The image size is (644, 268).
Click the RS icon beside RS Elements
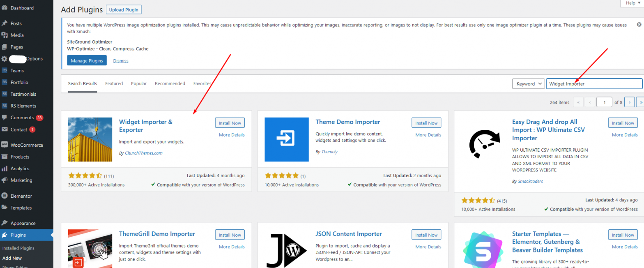[x=5, y=106]
